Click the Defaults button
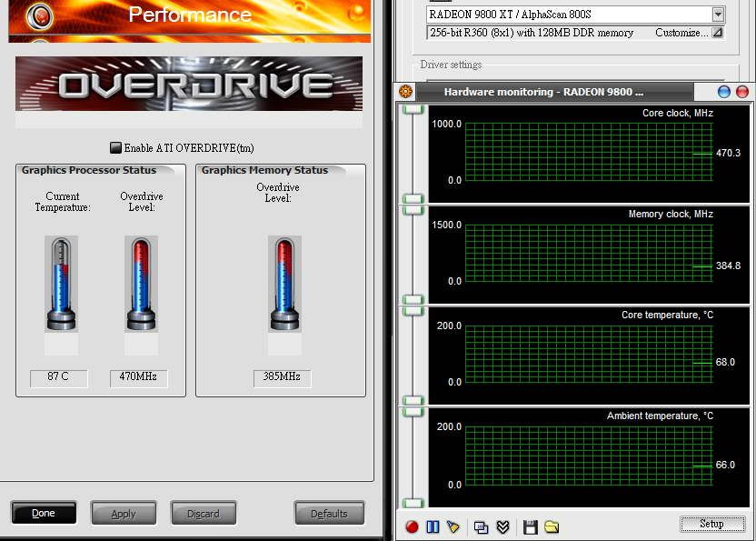This screenshot has height=541, width=756. pyautogui.click(x=329, y=514)
